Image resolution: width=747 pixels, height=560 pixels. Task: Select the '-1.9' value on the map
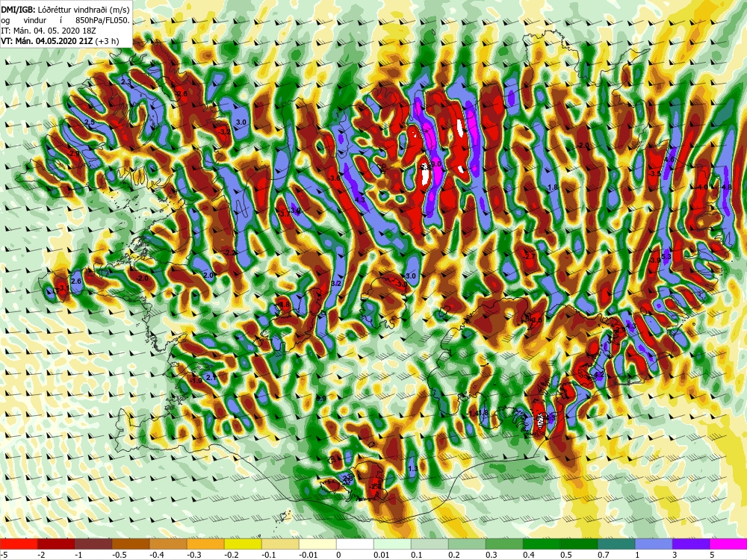[196, 381]
